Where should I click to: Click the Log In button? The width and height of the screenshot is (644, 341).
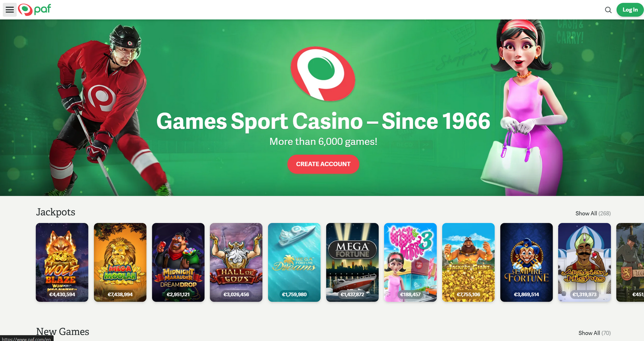click(630, 10)
